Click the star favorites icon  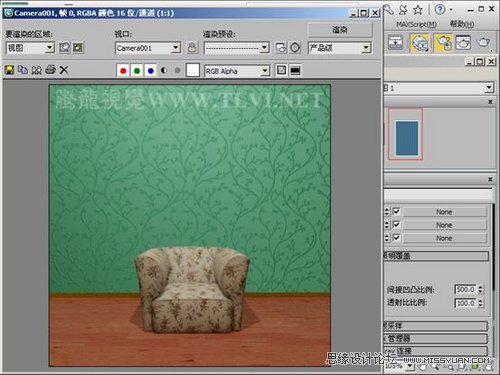click(418, 10)
